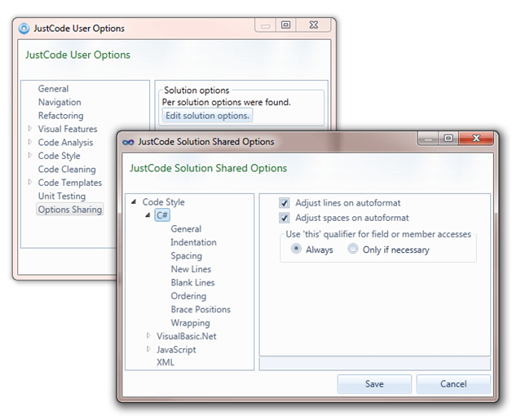Select Code Style root in Shared Options tree

(x=163, y=202)
